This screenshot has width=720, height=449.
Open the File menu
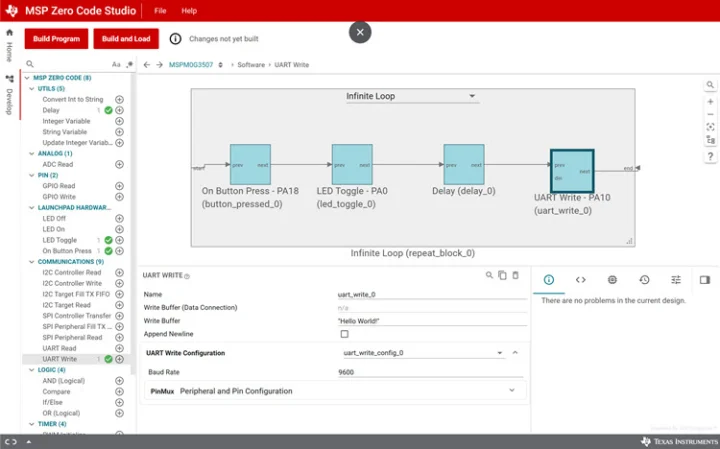160,11
